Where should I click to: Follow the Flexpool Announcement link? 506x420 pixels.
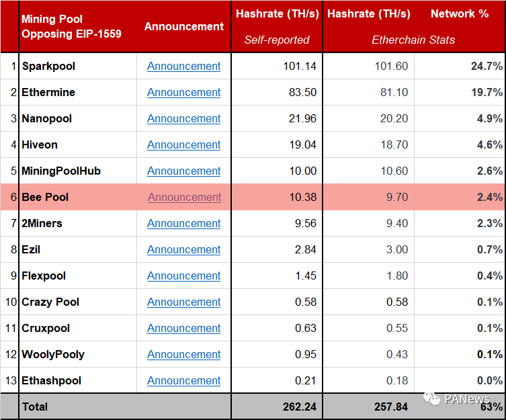click(x=183, y=276)
